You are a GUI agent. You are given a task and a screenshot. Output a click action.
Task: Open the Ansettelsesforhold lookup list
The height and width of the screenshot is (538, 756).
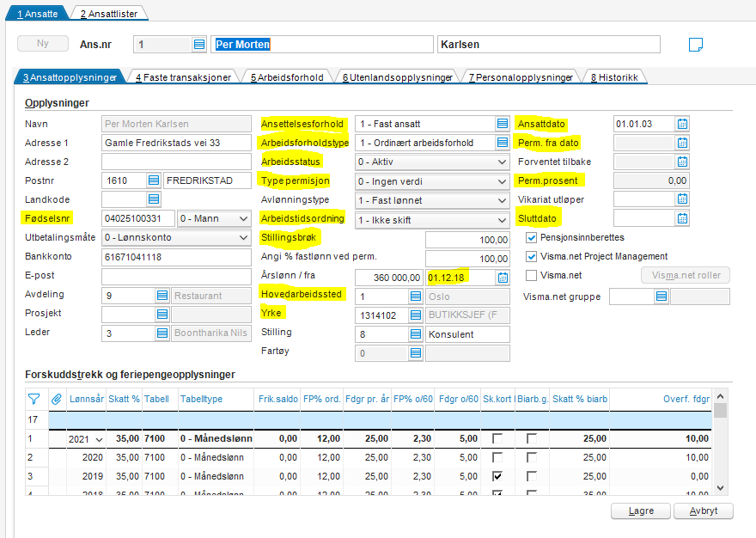coord(503,124)
